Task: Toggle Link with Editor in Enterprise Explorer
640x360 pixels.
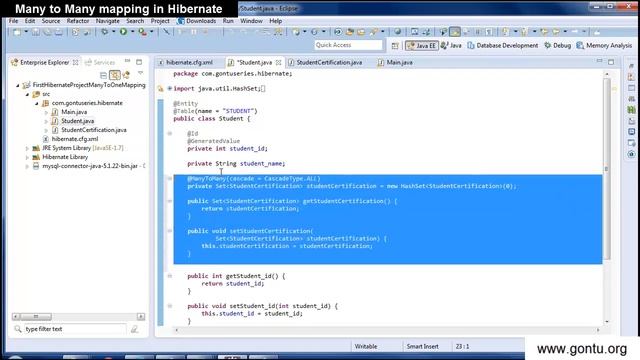Action: (x=115, y=75)
